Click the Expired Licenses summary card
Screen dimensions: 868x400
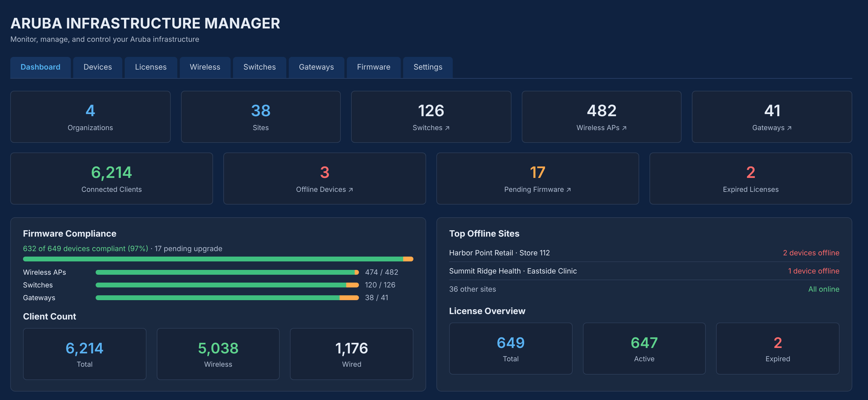pos(751,179)
